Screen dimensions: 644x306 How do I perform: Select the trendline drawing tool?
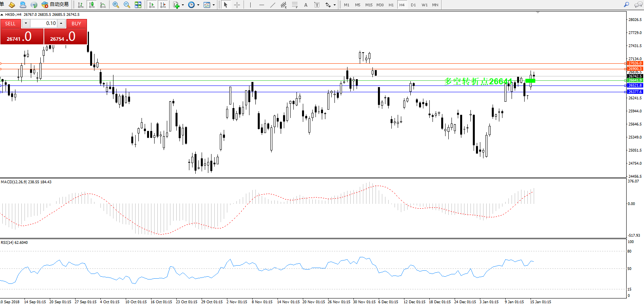click(x=273, y=5)
